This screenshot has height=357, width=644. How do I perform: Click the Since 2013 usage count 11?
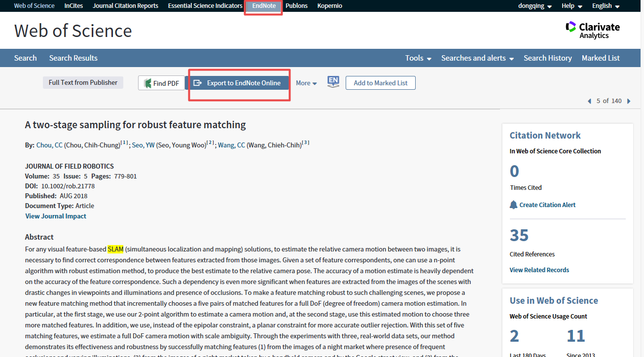click(x=576, y=336)
